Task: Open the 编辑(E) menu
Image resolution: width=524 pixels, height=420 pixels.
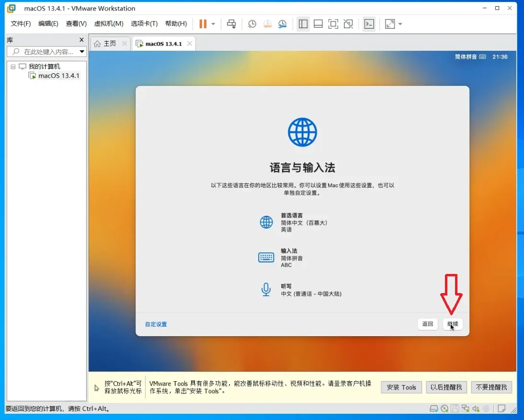Action: click(48, 24)
